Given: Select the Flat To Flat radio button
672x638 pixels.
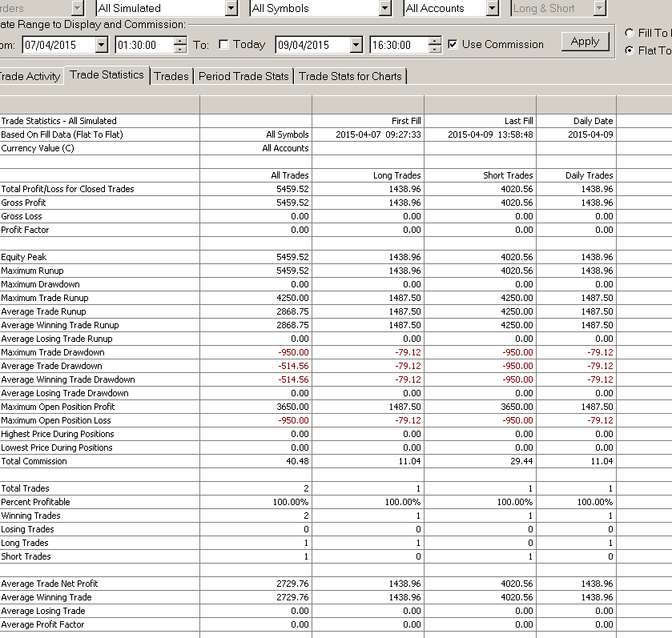Looking at the screenshot, I should point(629,50).
